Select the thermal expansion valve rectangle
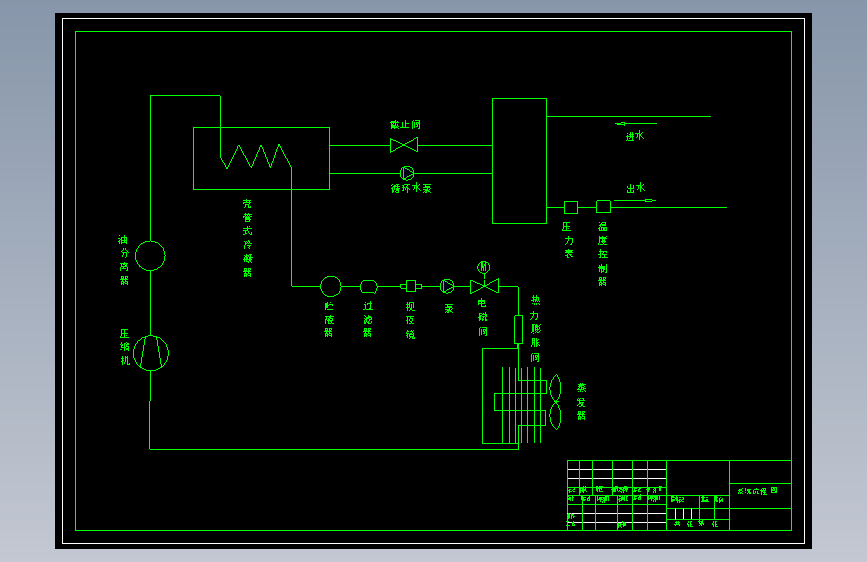The image size is (867, 562). coord(518,329)
